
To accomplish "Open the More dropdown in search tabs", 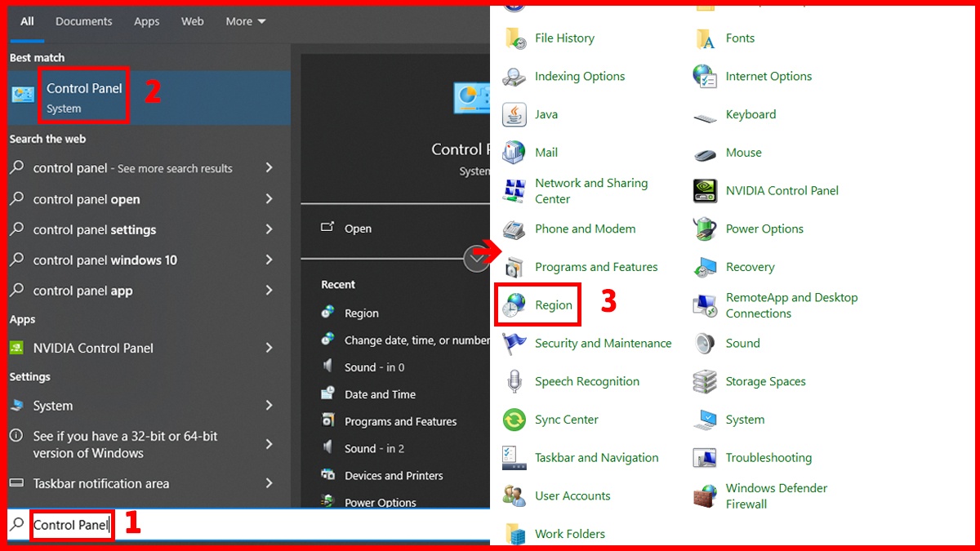I will click(246, 21).
